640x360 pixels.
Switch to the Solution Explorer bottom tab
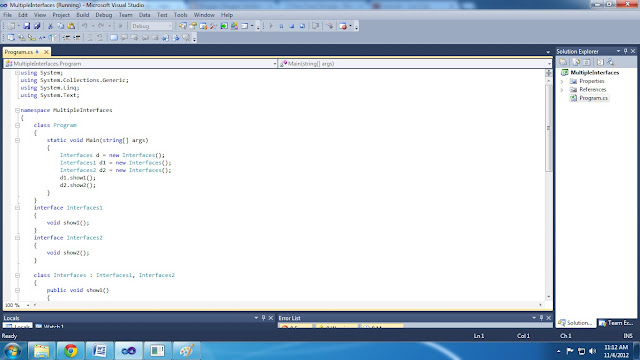576,323
